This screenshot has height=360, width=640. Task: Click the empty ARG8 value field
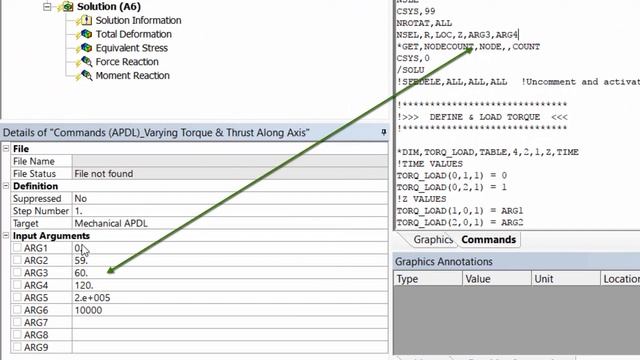tap(230, 335)
